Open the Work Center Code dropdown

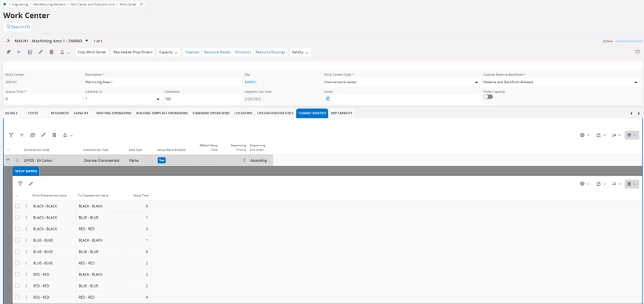tap(476, 82)
